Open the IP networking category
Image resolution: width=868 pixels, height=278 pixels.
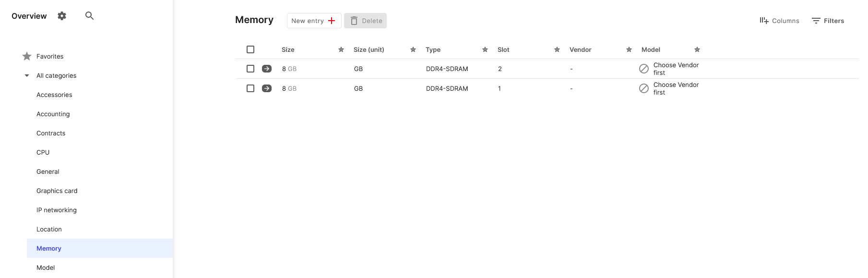(56, 210)
